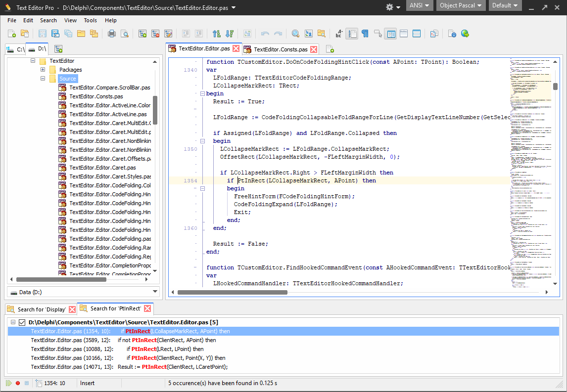Add a new directory tab next to D:\

[x=58, y=49]
